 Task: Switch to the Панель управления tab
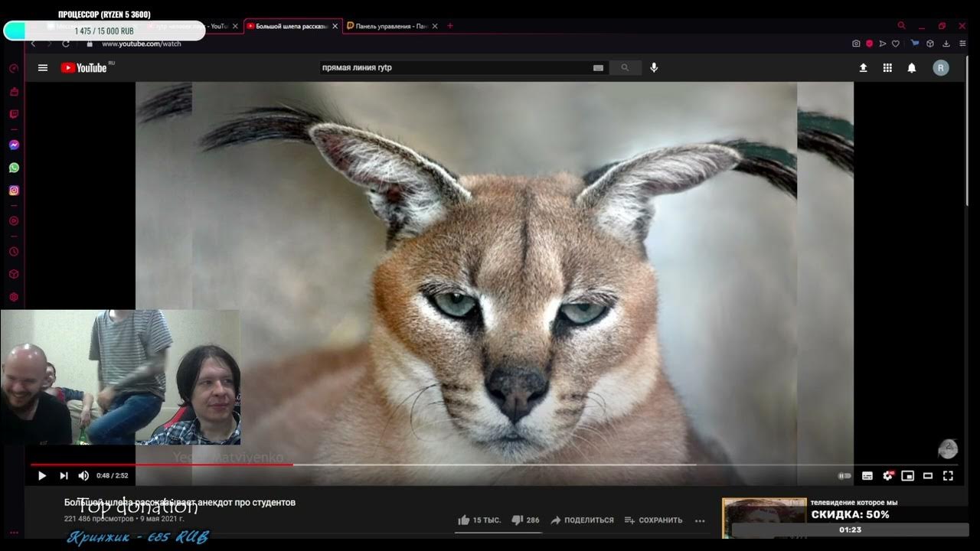(x=391, y=26)
